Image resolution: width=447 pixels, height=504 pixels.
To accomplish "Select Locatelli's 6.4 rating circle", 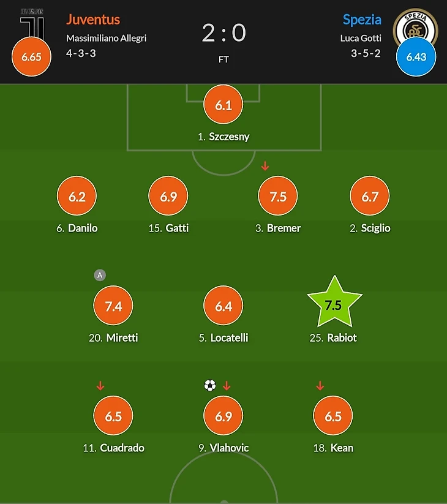I will coord(223,306).
